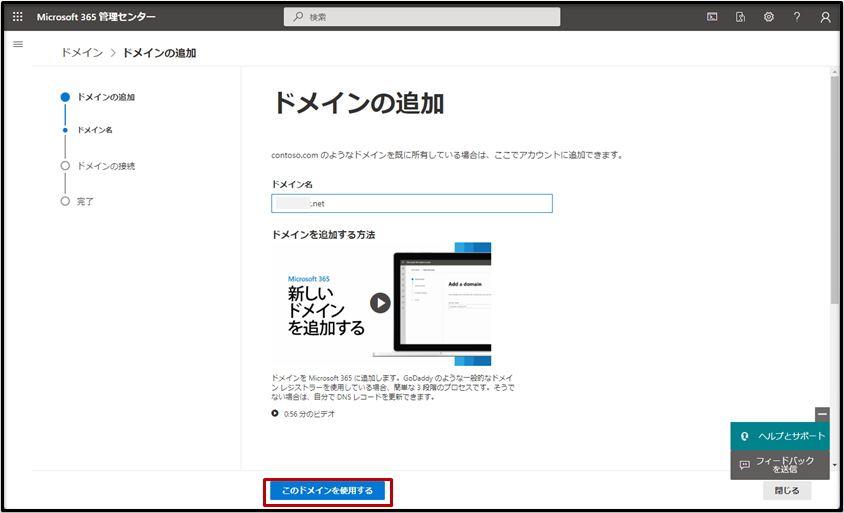Click このドメインを使用する button
This screenshot has width=844, height=513.
coord(327,490)
